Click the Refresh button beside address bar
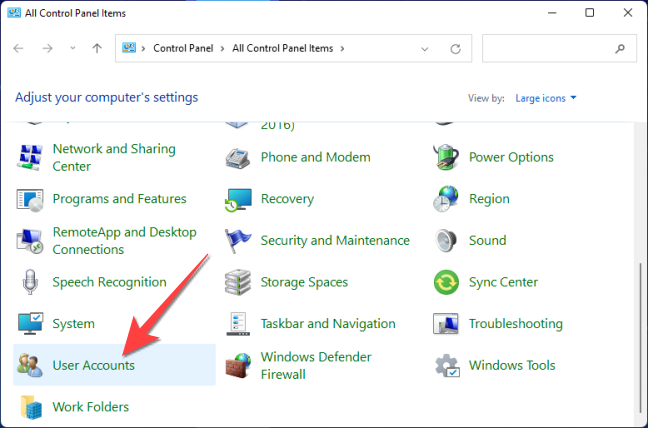The image size is (648, 428). pyautogui.click(x=456, y=48)
